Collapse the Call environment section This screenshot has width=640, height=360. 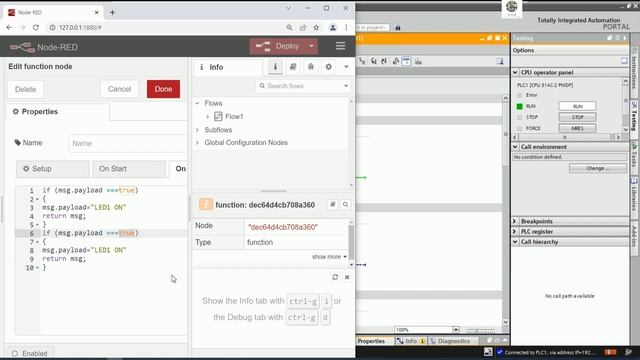click(515, 147)
